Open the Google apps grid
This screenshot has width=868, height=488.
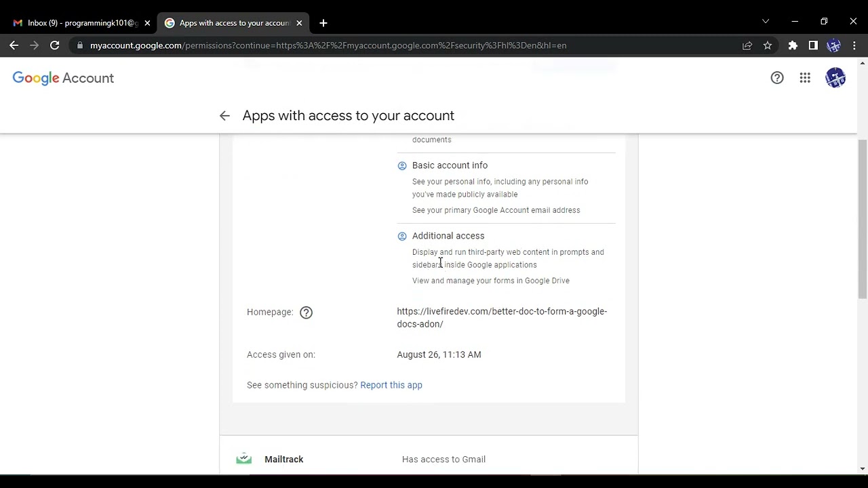coord(805,78)
